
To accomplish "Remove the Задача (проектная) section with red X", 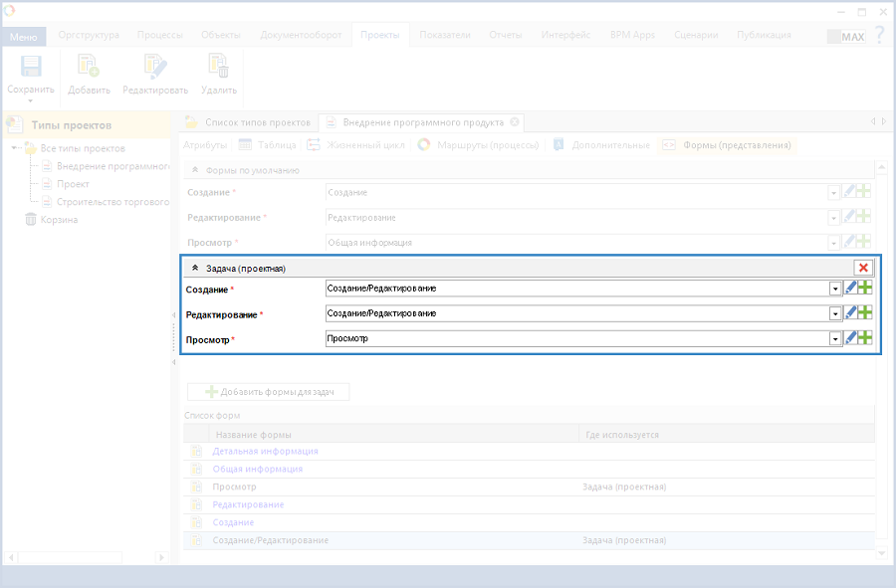I will point(863,268).
